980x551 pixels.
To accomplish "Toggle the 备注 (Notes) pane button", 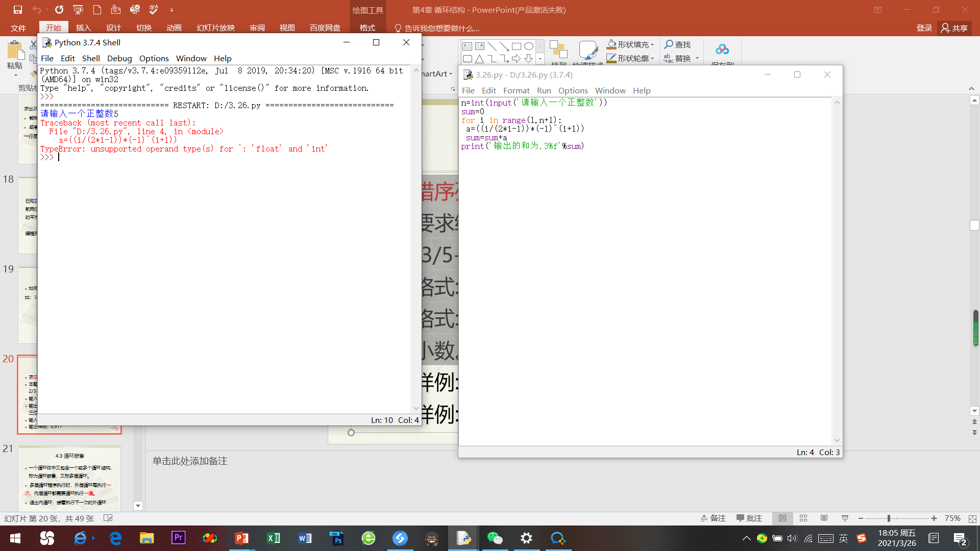I will tap(713, 518).
